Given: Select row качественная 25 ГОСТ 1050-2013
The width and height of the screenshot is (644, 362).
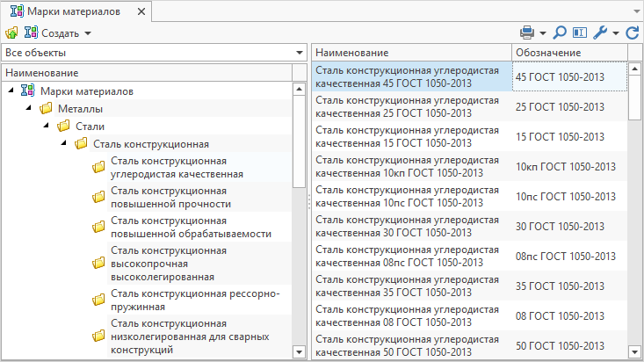Looking at the screenshot, I should [x=412, y=106].
